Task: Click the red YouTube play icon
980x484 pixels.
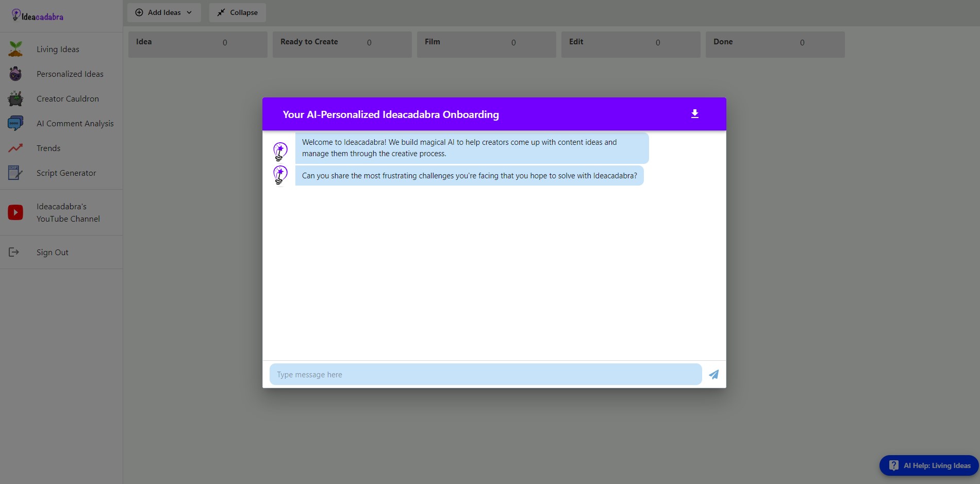Action: point(15,212)
